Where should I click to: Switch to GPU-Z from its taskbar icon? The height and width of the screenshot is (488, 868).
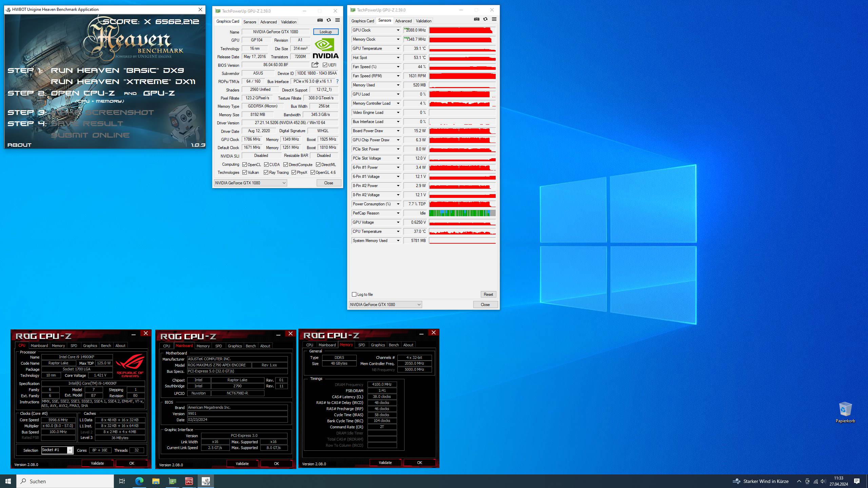tap(172, 481)
